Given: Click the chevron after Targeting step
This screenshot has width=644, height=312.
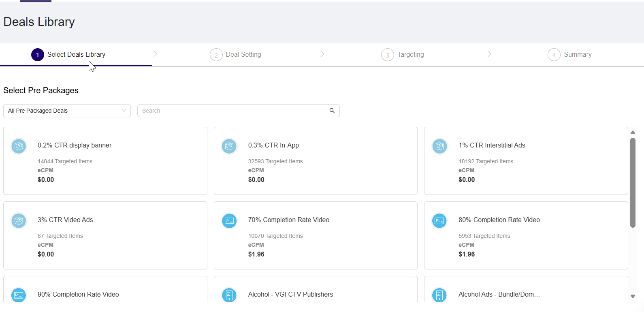Looking at the screenshot, I should (x=489, y=54).
